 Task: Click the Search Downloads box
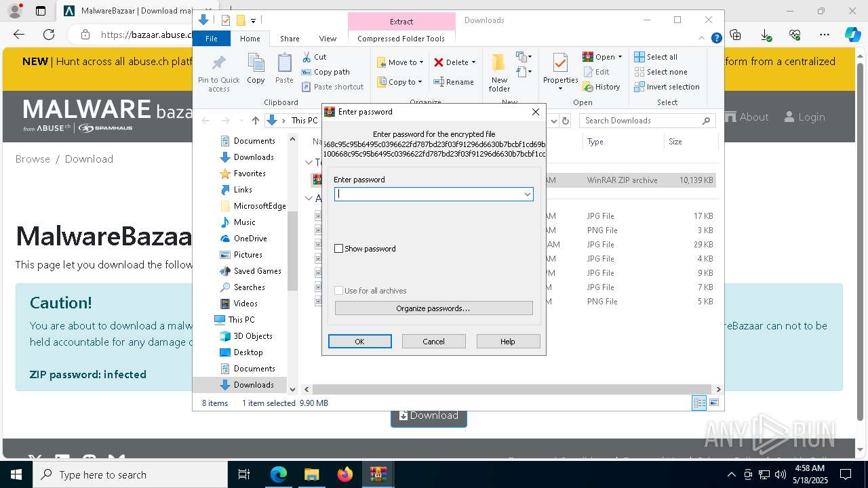pos(648,121)
